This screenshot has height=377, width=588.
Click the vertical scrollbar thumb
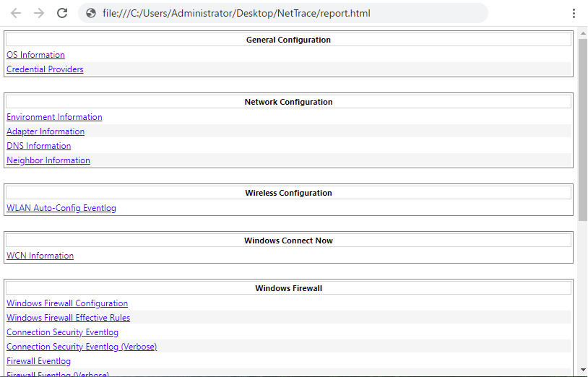583,129
